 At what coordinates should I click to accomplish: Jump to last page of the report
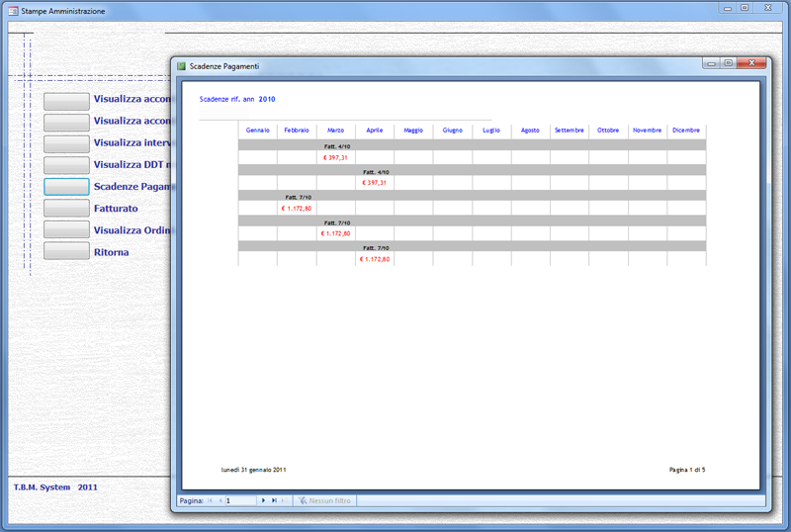click(x=274, y=500)
